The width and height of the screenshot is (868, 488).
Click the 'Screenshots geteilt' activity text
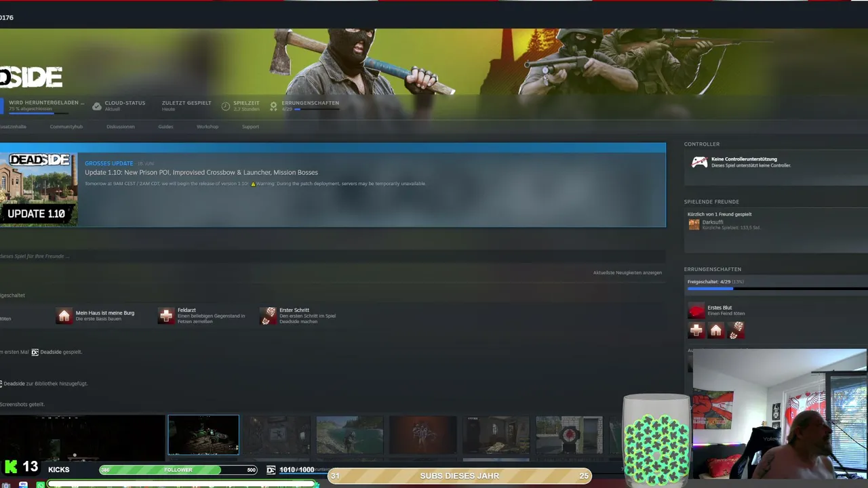tap(22, 405)
